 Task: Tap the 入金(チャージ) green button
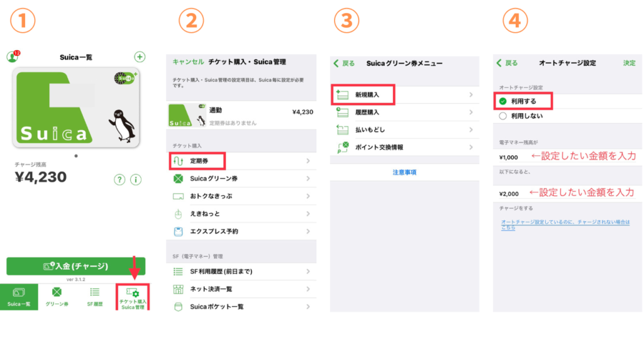tap(76, 266)
